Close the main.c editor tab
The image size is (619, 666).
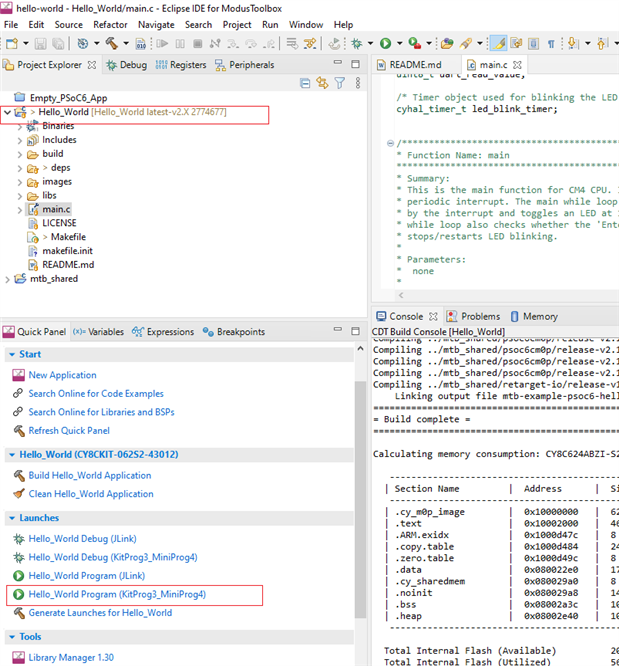[517, 65]
